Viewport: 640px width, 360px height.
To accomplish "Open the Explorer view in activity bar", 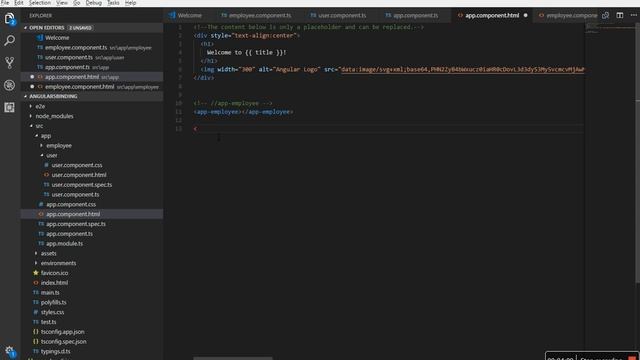I will coord(9,19).
